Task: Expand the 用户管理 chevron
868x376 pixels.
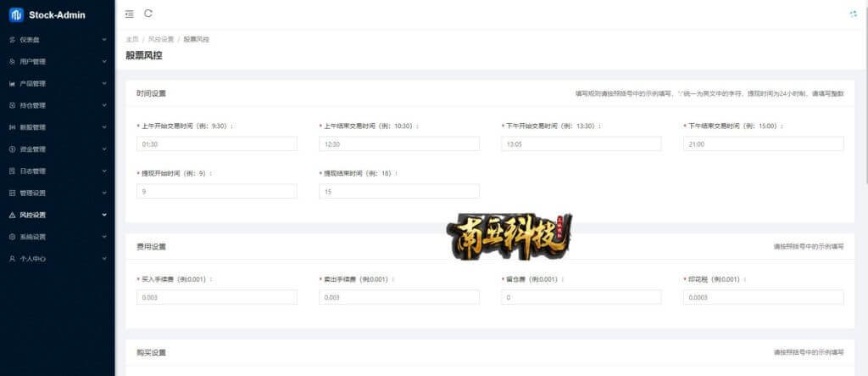Action: click(104, 62)
